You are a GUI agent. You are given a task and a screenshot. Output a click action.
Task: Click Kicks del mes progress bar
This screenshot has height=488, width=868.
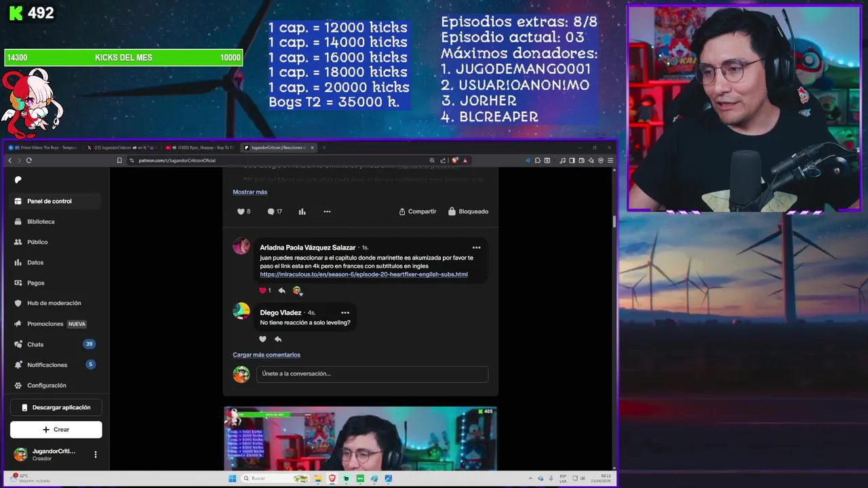[123, 58]
